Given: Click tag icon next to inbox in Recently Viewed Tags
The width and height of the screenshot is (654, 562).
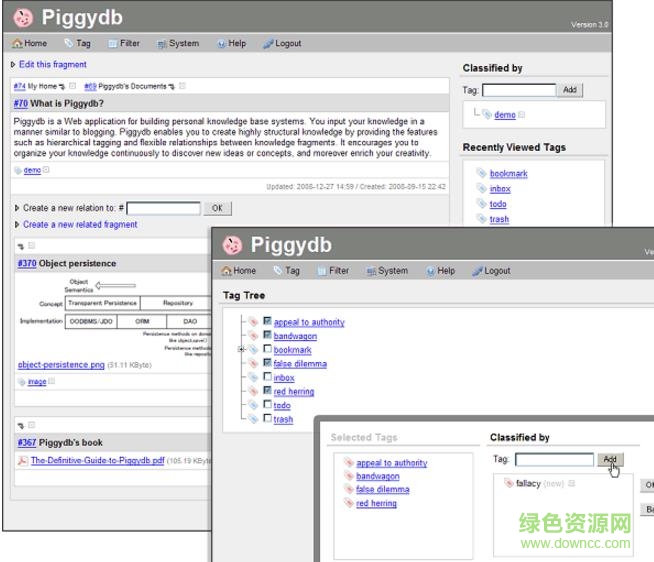Looking at the screenshot, I should (x=482, y=188).
